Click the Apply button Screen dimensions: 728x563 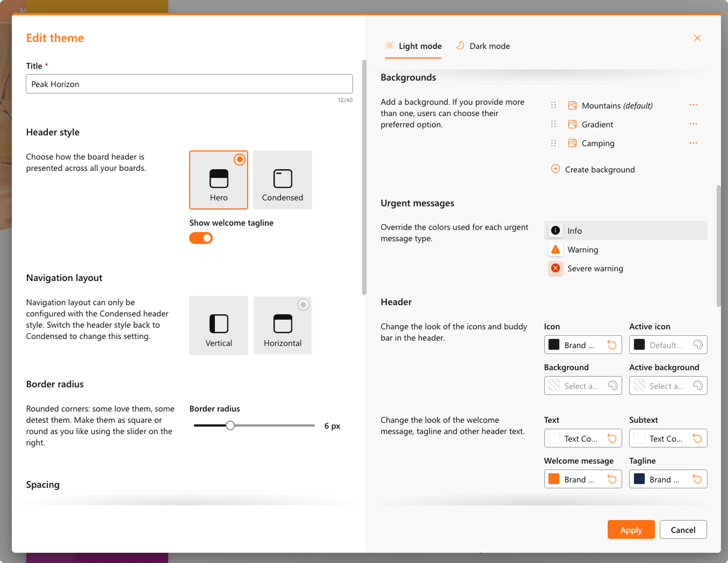(631, 530)
